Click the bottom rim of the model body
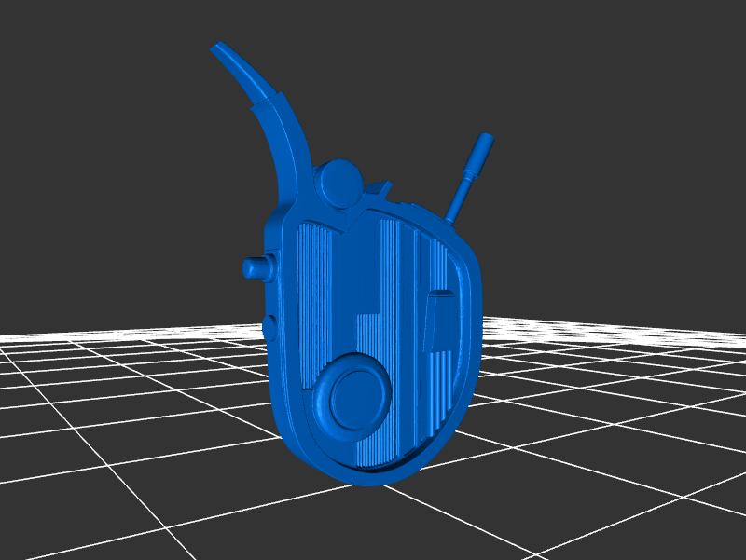746x560 pixels. point(373,475)
